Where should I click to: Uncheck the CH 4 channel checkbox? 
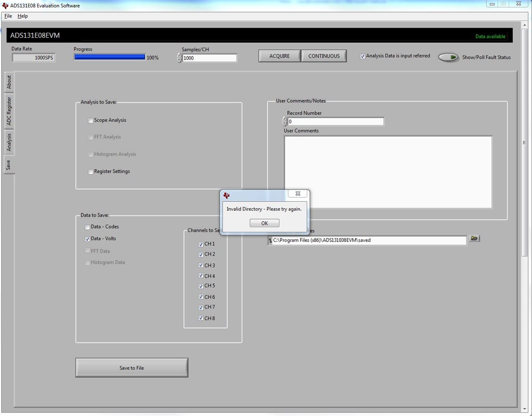(201, 276)
